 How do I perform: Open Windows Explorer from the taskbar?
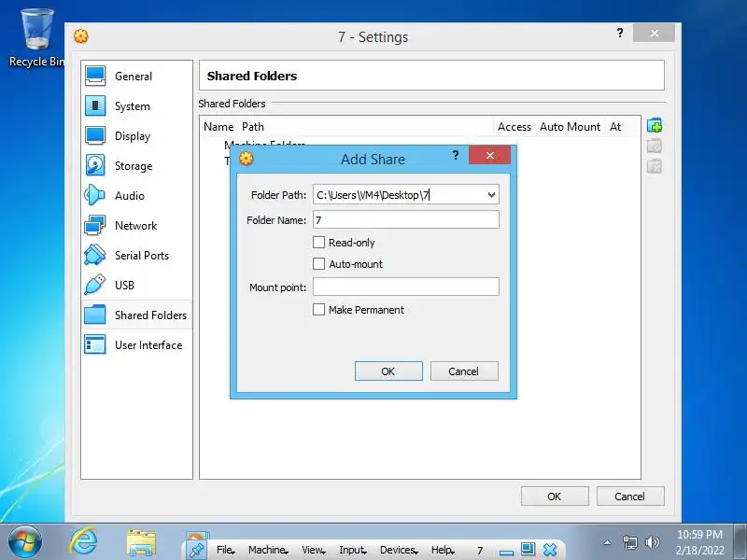[x=141, y=543]
